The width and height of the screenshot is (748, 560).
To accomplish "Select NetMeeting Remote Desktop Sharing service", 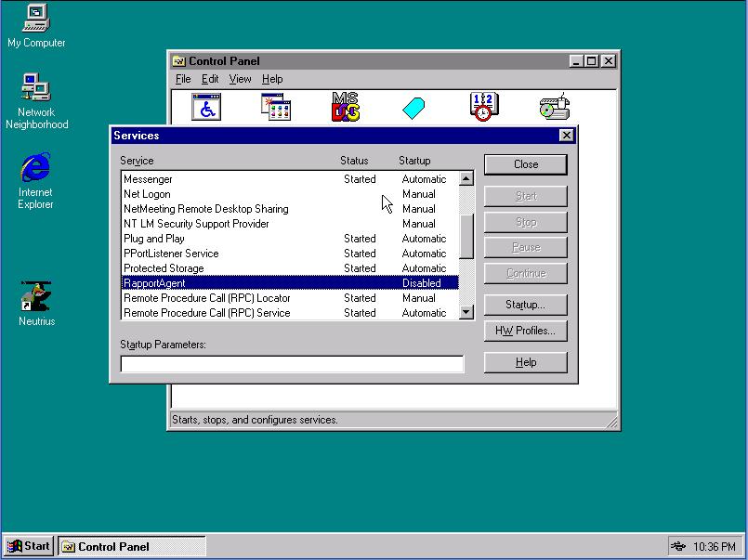I will (290, 209).
